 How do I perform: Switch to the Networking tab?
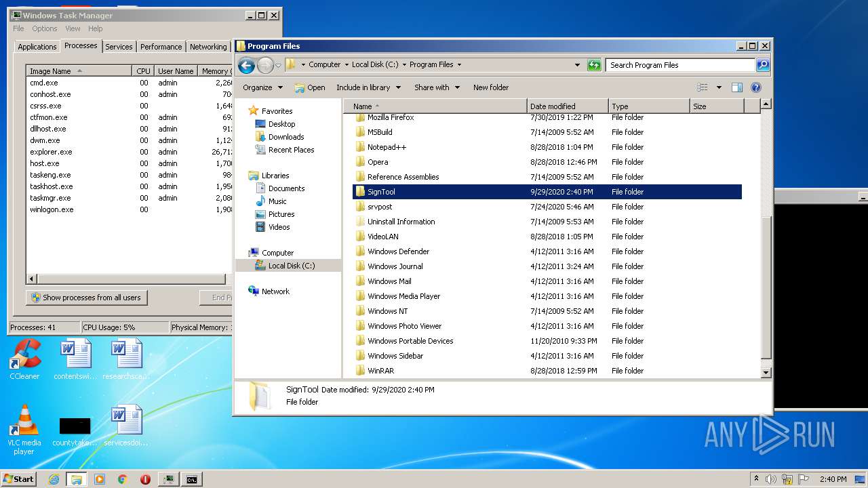point(208,47)
